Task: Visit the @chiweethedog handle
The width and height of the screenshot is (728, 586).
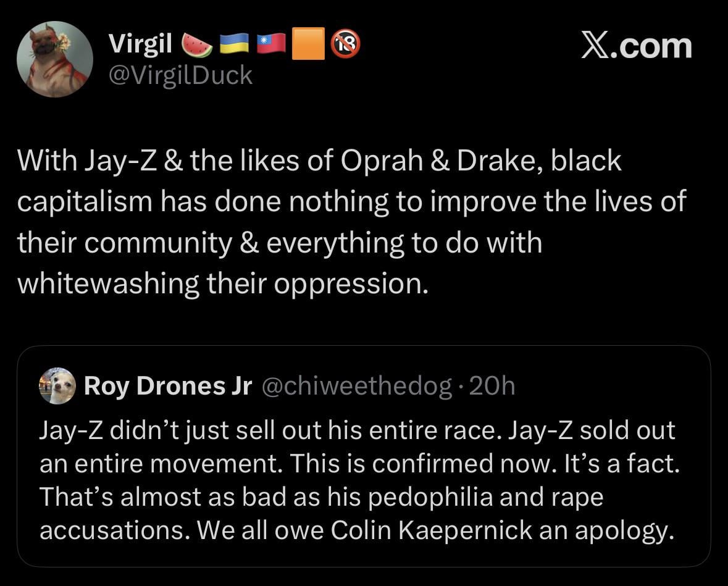Action: [356, 386]
